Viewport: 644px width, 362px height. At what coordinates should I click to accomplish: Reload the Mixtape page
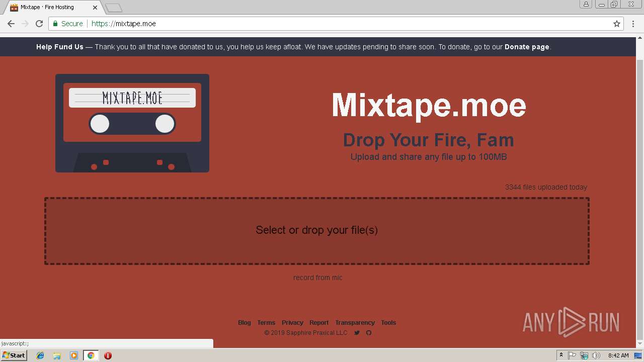tap(39, 24)
